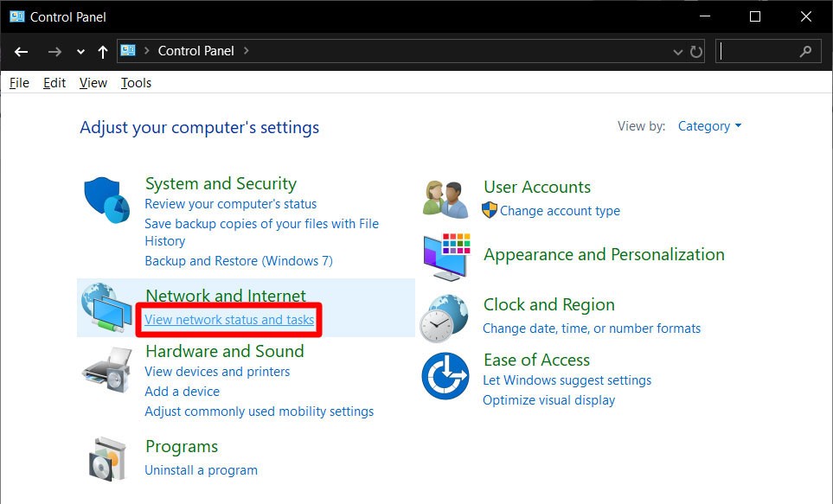Select the Programs disc box icon
833x504 pixels.
106,459
